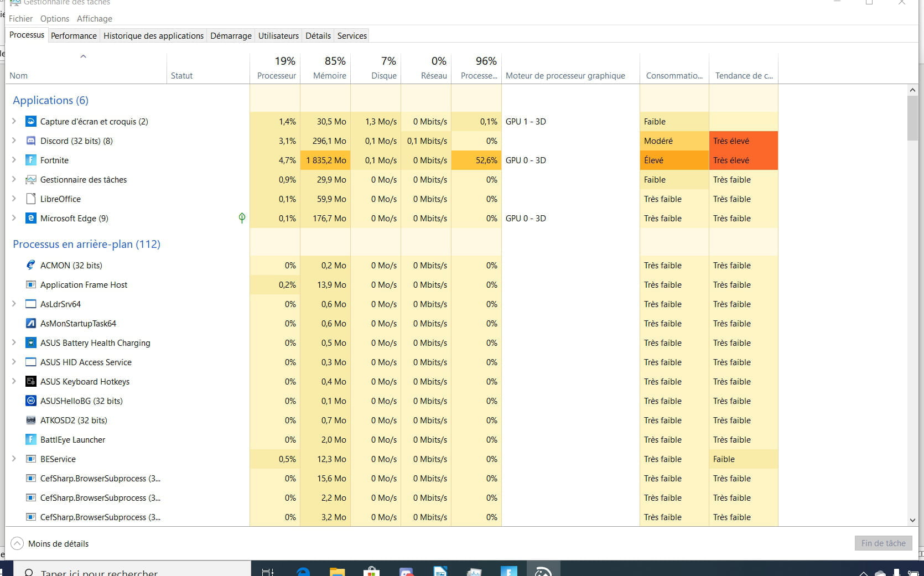Click the BattlEye Launcher icon

pos(31,439)
